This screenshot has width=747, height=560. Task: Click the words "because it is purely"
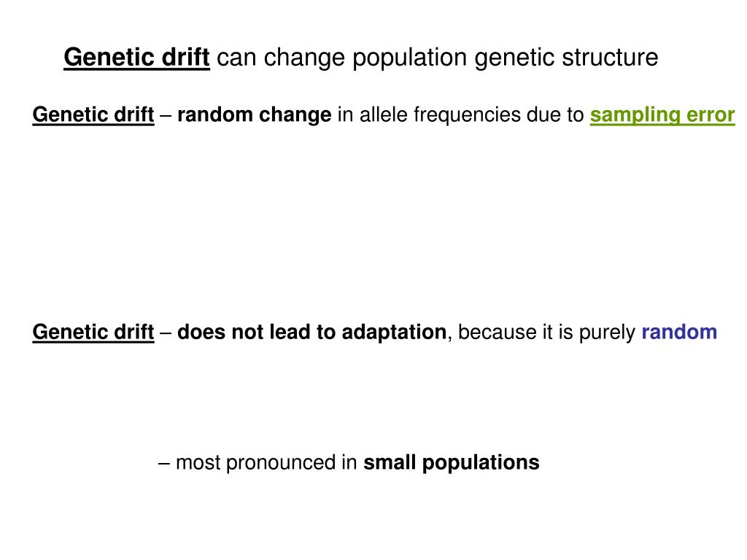click(x=546, y=332)
